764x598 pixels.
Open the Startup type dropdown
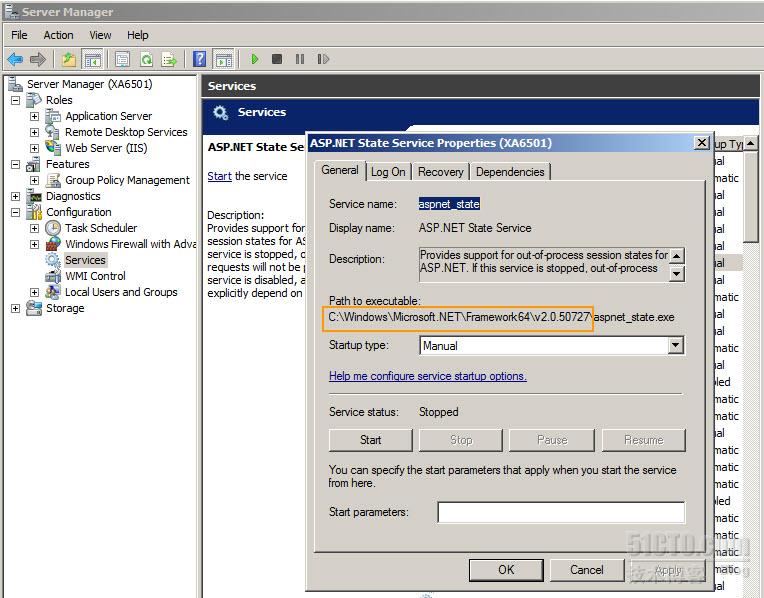[x=675, y=346]
